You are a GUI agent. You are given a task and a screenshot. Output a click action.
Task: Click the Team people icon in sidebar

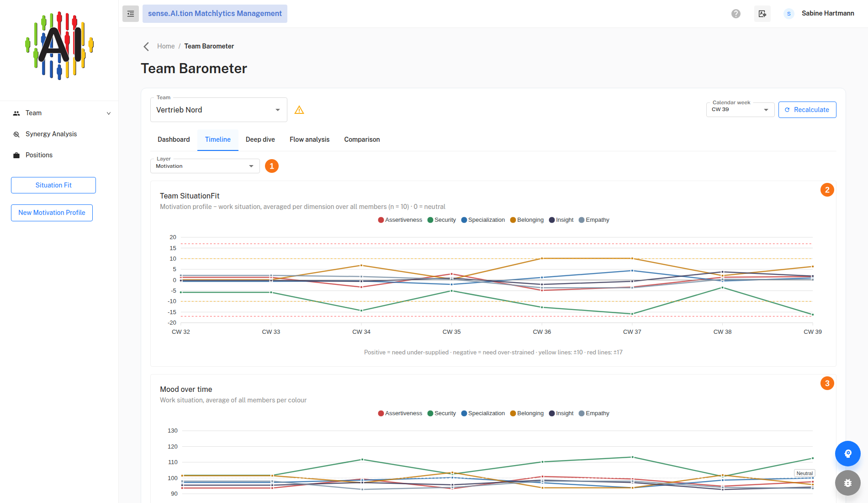pyautogui.click(x=16, y=113)
